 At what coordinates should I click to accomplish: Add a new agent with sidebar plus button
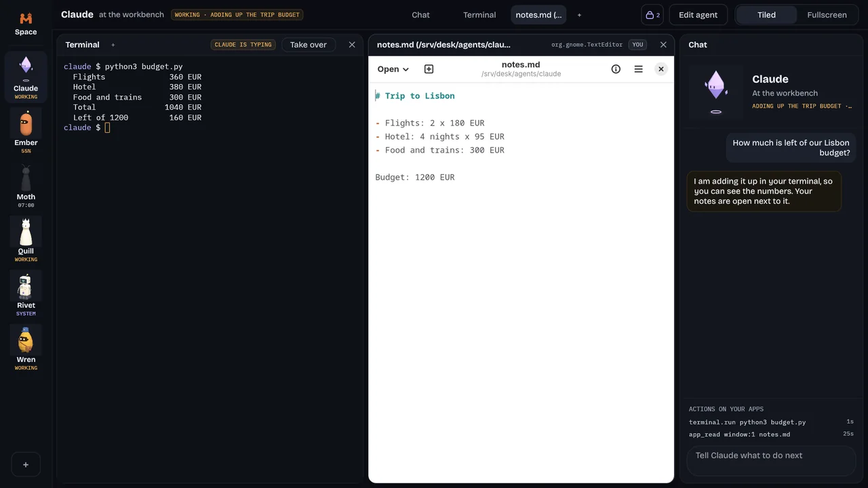coord(26,465)
